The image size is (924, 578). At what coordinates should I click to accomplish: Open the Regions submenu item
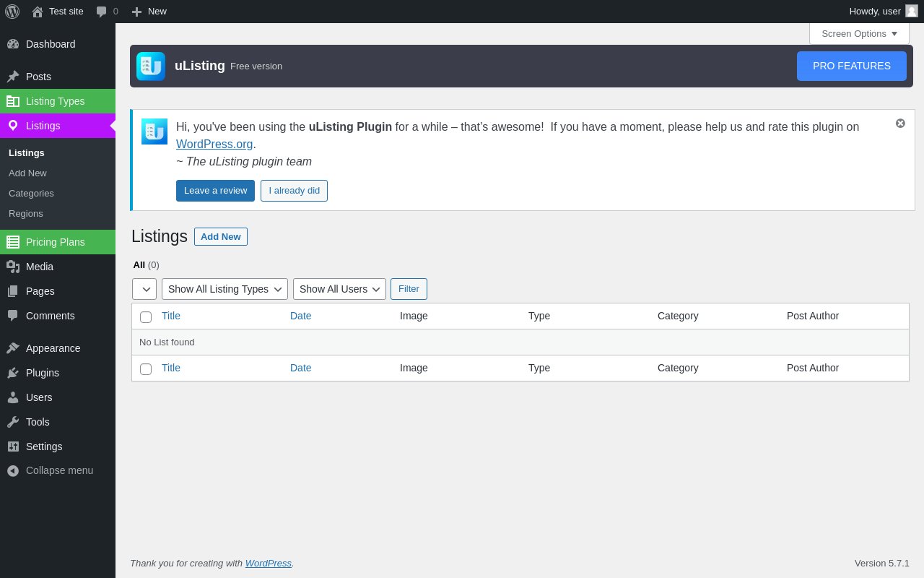[x=26, y=214]
